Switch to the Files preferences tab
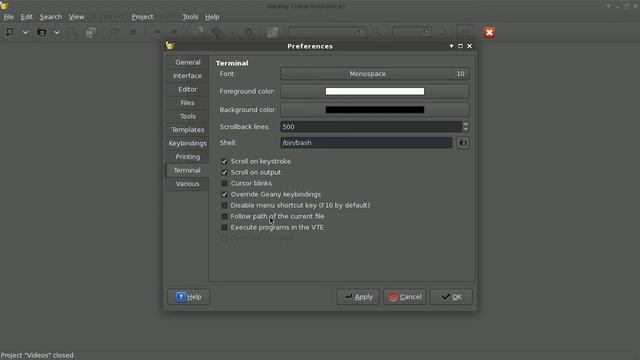The height and width of the screenshot is (360, 640). tap(188, 103)
